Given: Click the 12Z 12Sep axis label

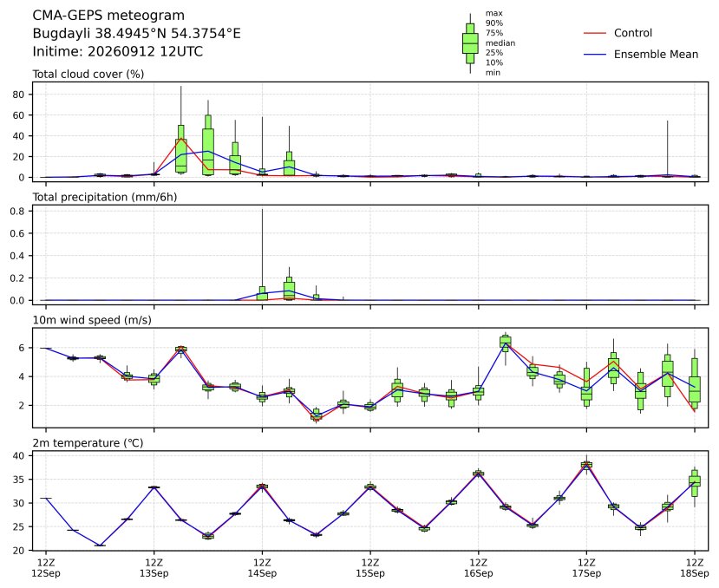Looking at the screenshot, I should (46, 568).
